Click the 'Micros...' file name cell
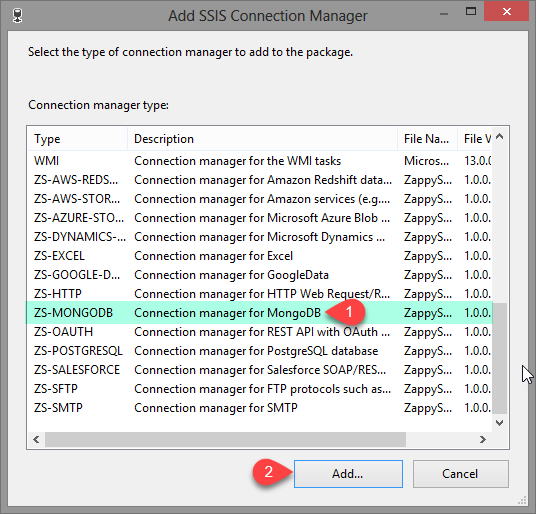Screen dimensions: 536x514 [426, 161]
